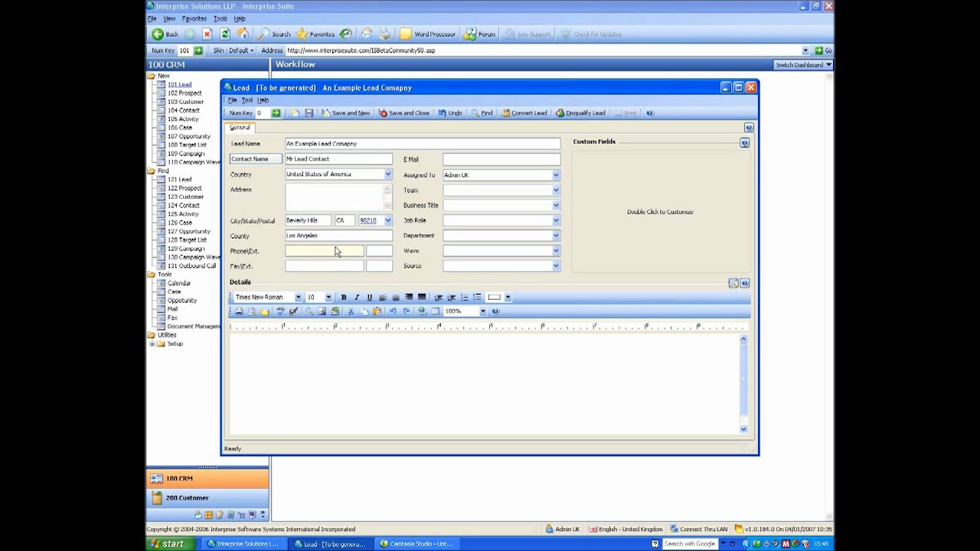Open the postal code 90210 dropdown

pos(387,220)
